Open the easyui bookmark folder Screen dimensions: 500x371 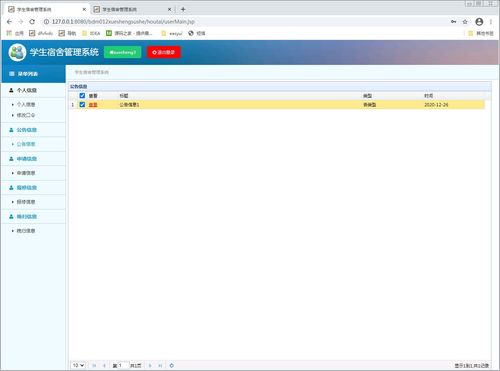[x=172, y=33]
